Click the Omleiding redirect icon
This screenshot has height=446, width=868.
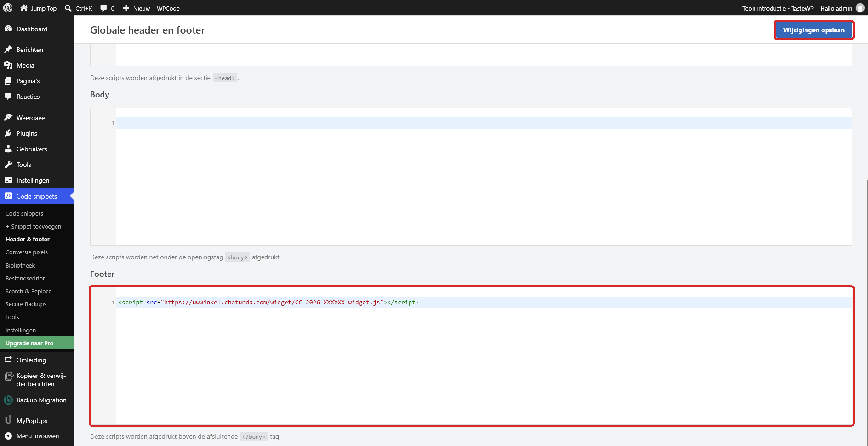tap(8, 360)
